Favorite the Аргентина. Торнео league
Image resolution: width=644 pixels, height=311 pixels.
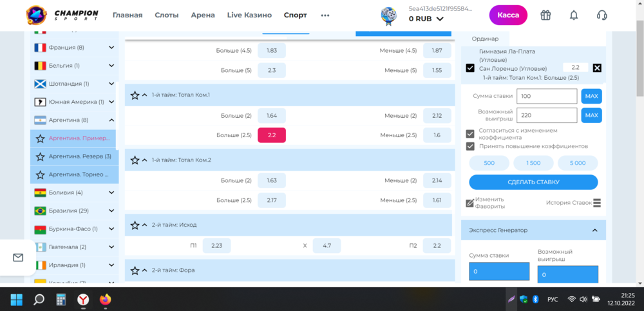coord(40,174)
